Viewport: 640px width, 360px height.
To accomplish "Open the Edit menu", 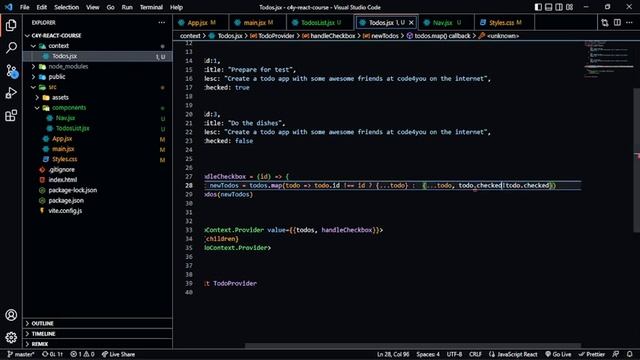I will pyautogui.click(x=42, y=7).
